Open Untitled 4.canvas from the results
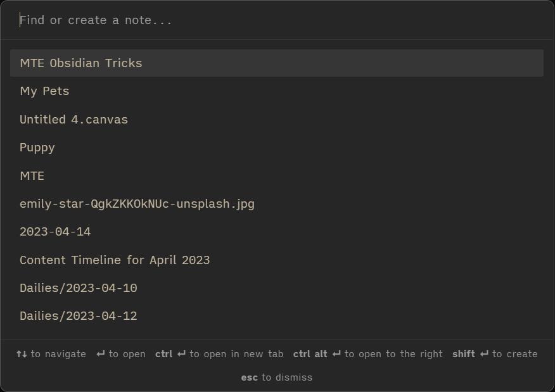Screen dimensions: 555x392 [73, 119]
